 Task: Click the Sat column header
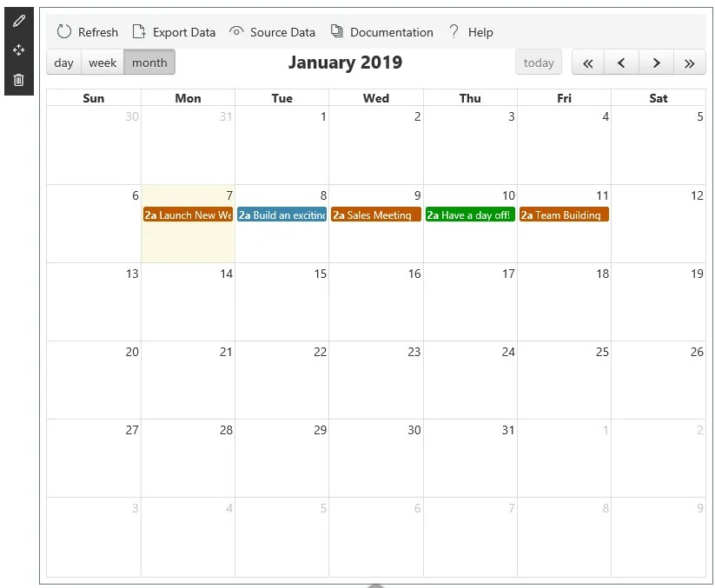coord(659,98)
